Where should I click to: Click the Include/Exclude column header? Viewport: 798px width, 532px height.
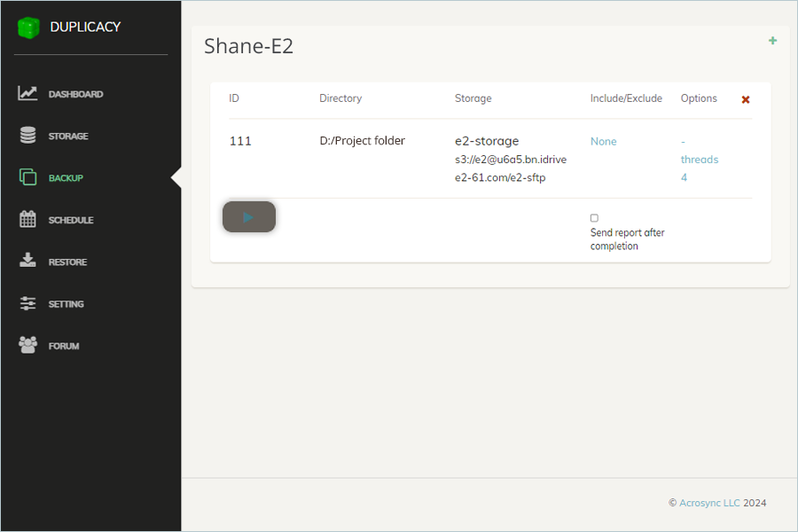(626, 98)
